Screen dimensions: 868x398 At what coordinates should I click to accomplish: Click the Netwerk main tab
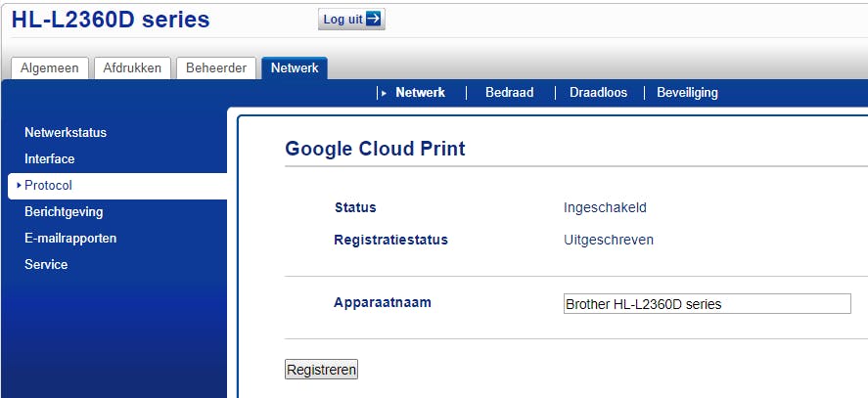(x=295, y=68)
